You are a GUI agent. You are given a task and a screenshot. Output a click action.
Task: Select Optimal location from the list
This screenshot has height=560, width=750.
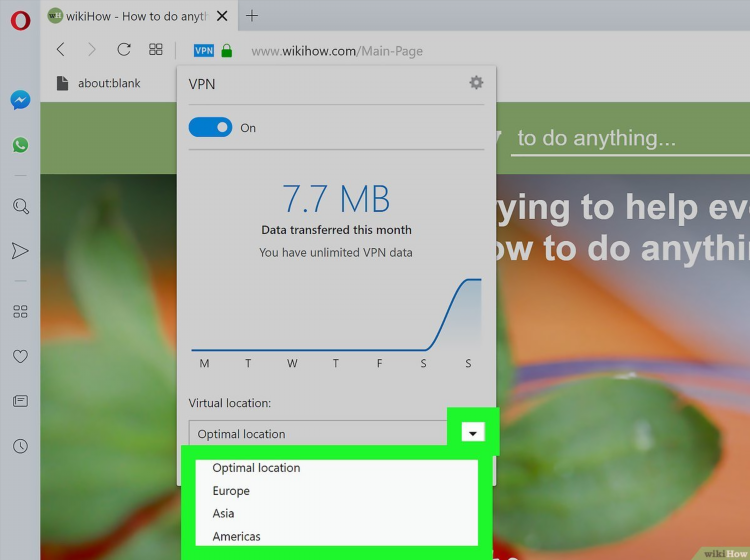click(x=336, y=468)
